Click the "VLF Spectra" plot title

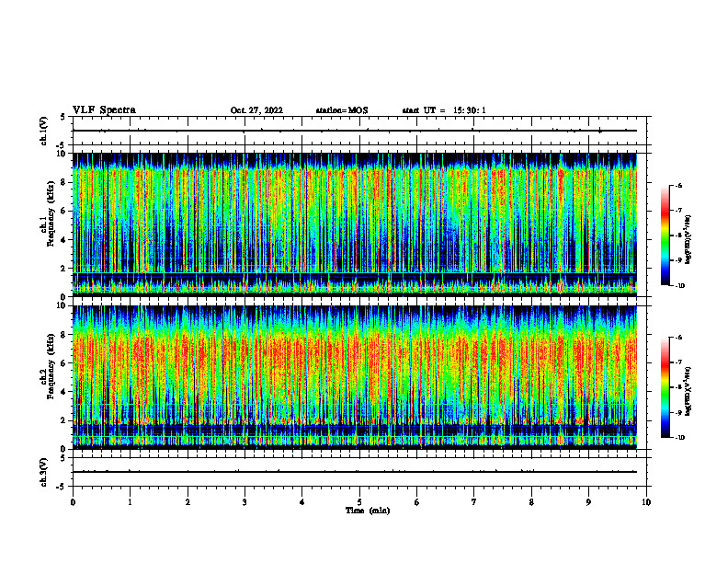click(104, 110)
